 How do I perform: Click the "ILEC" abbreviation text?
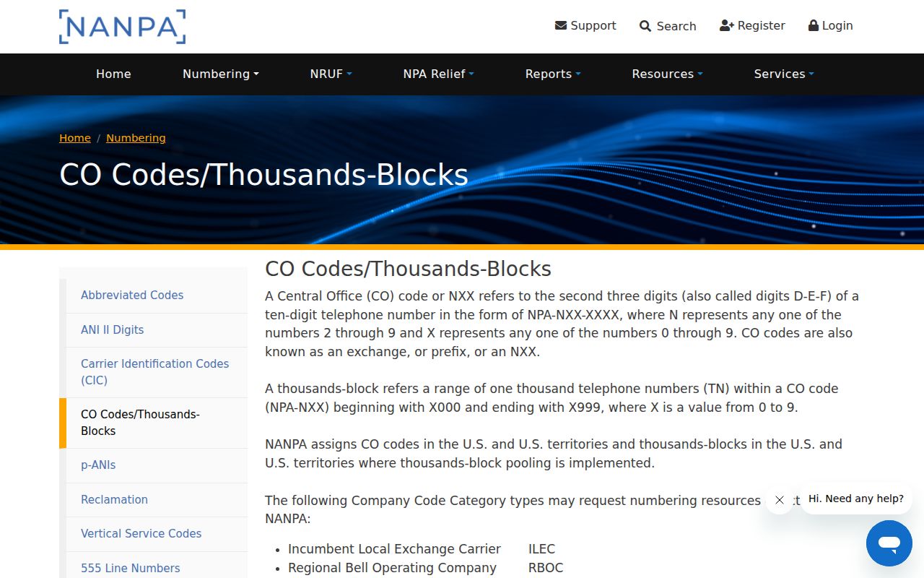[541, 549]
